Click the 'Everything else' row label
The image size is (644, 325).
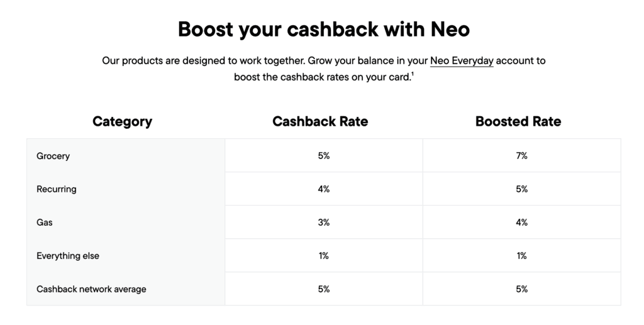68,256
